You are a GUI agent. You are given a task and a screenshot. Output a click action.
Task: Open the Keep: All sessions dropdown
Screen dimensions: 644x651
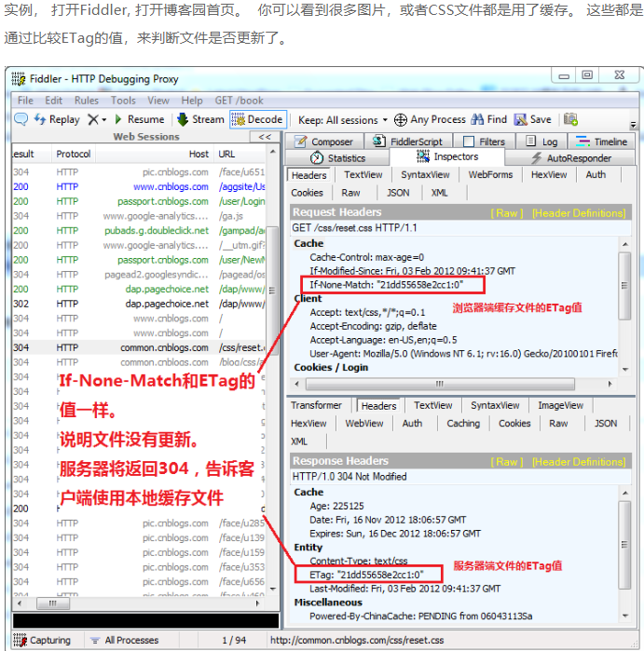343,120
